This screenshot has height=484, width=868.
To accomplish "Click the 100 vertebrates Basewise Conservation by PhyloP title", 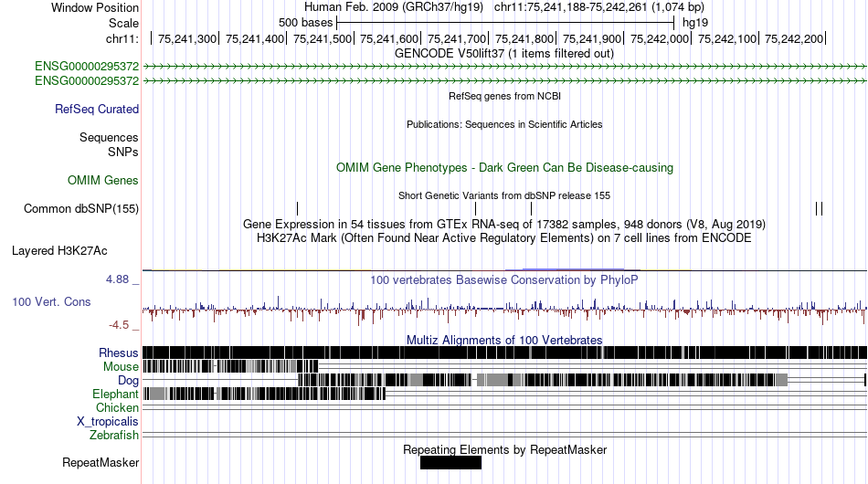I will [x=503, y=279].
